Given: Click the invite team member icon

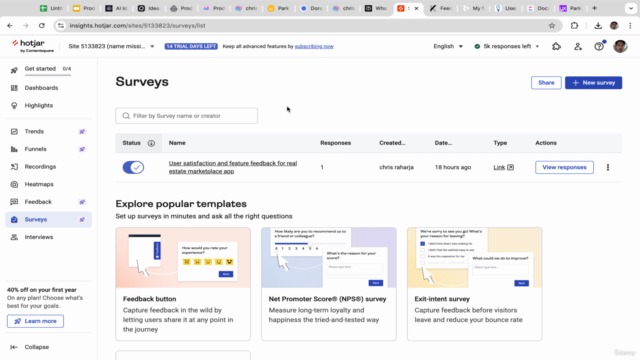Looking at the screenshot, I should click(578, 47).
